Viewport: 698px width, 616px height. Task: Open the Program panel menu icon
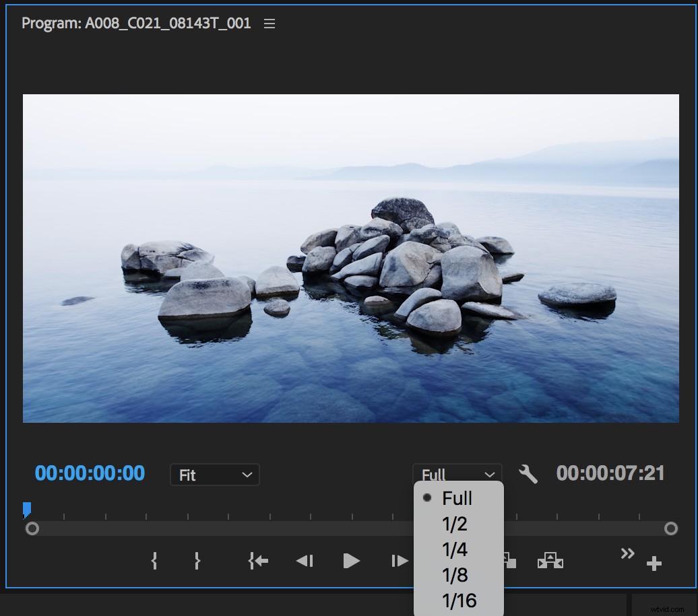coord(269,22)
